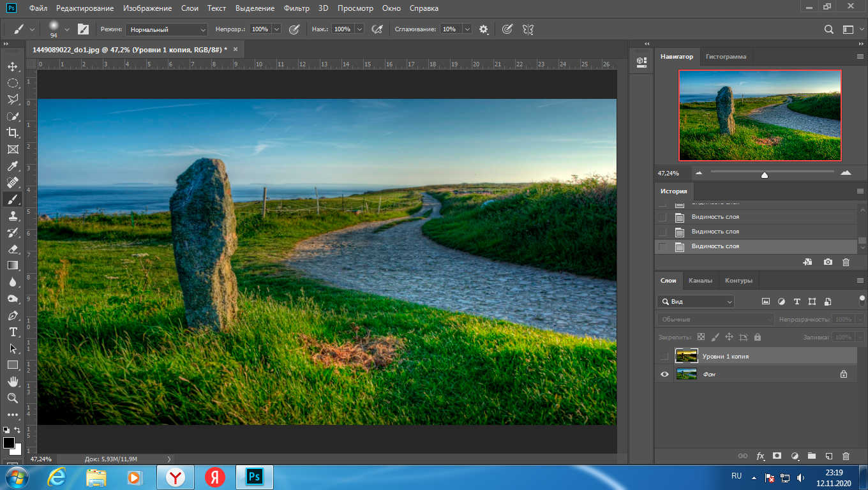
Task: Select the Crop tool
Action: (x=12, y=133)
